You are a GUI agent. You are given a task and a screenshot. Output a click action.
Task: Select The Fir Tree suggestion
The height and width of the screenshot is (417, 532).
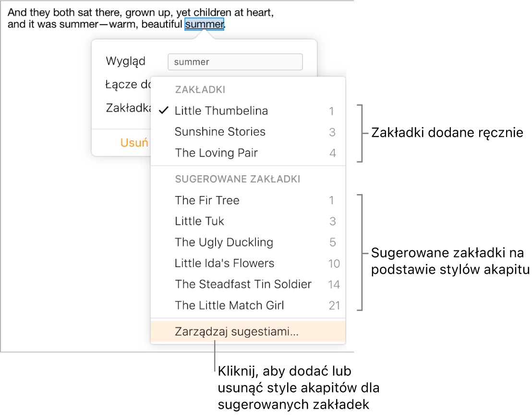pyautogui.click(x=207, y=200)
